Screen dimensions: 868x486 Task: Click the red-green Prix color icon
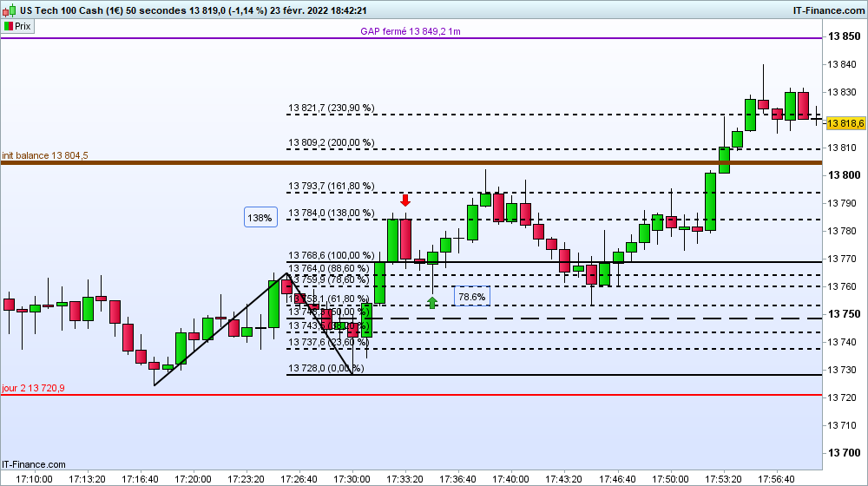click(9, 26)
